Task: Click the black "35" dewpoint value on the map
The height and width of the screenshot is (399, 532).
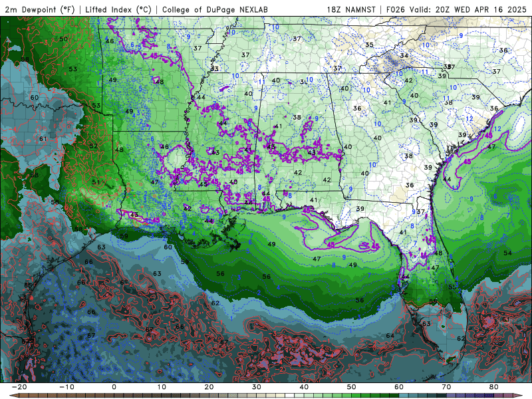Action: (x=370, y=45)
